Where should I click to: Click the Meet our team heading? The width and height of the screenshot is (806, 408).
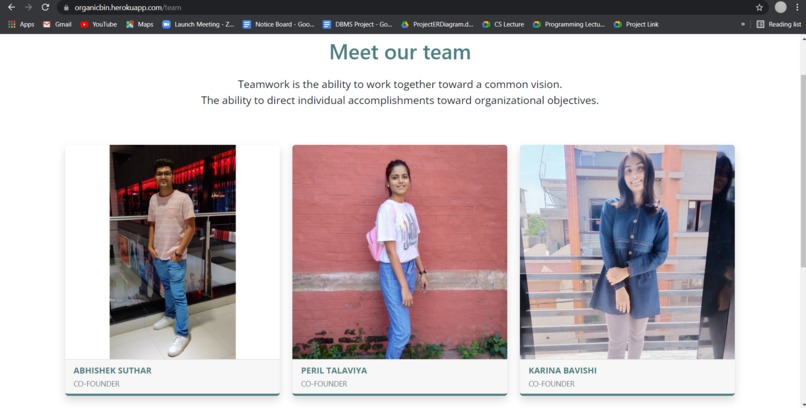tap(400, 52)
